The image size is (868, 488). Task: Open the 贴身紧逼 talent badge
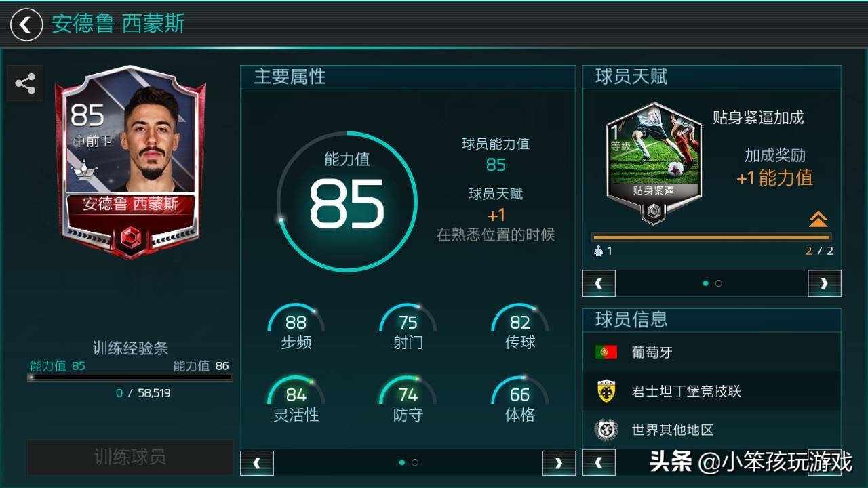coord(654,163)
